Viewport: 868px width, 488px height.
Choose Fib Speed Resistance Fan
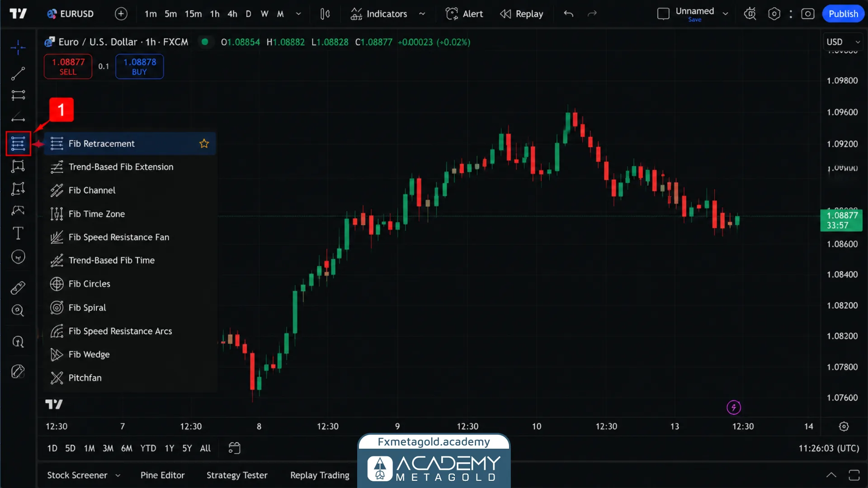click(x=130, y=237)
